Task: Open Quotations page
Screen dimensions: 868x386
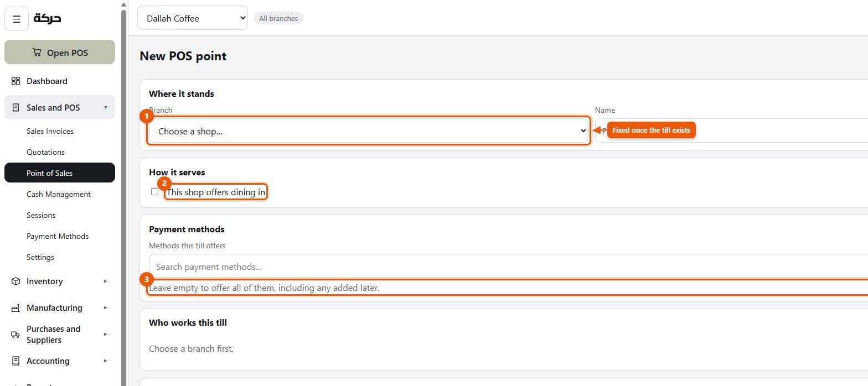Action: pyautogui.click(x=45, y=152)
